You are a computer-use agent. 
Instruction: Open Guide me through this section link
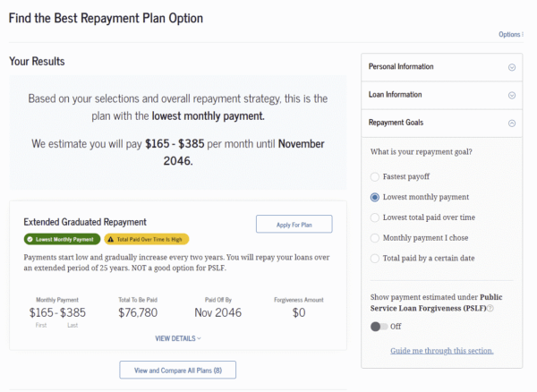[x=441, y=351]
